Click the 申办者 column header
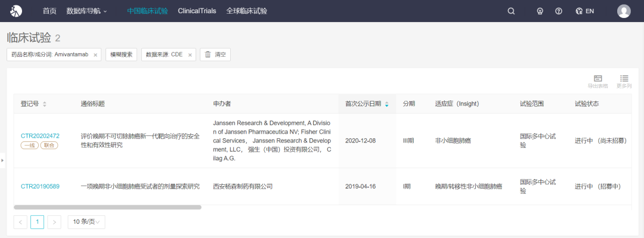This screenshot has height=238, width=644. pyautogui.click(x=222, y=104)
